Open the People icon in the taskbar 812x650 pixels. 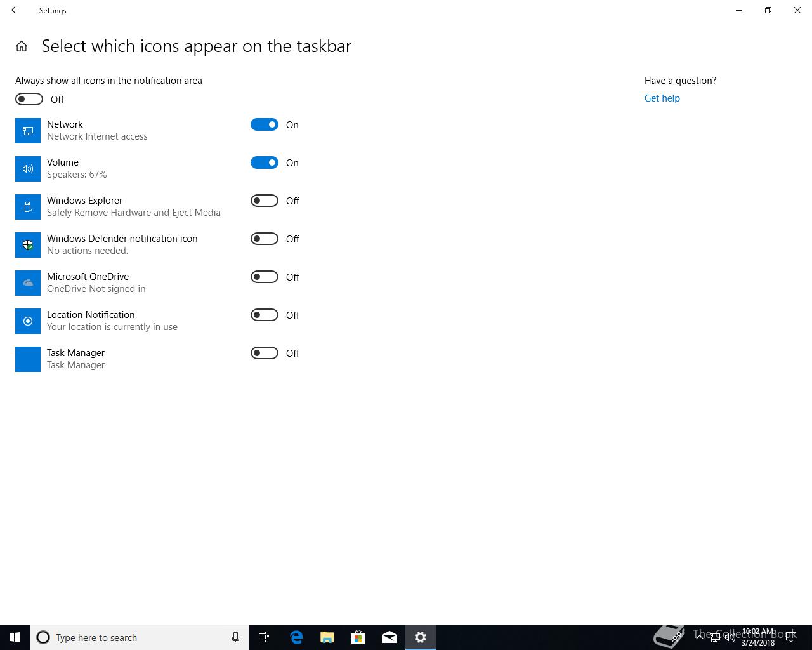(677, 637)
